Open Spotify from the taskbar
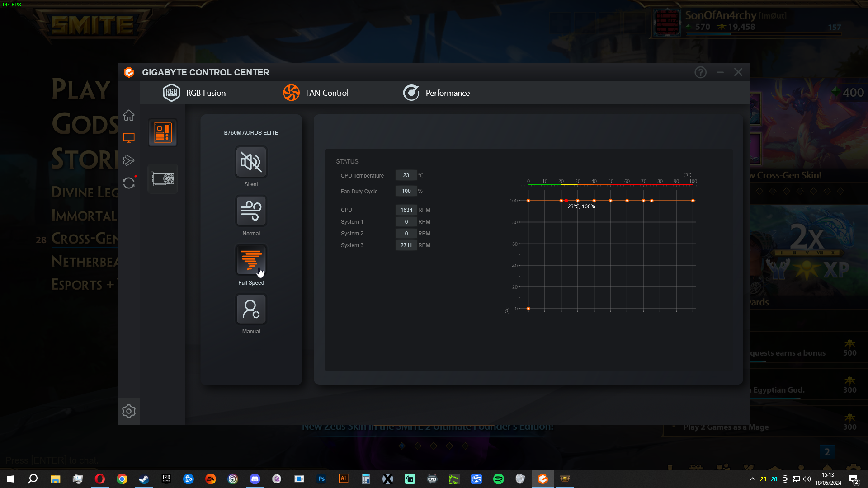This screenshot has height=488, width=868. tap(498, 479)
